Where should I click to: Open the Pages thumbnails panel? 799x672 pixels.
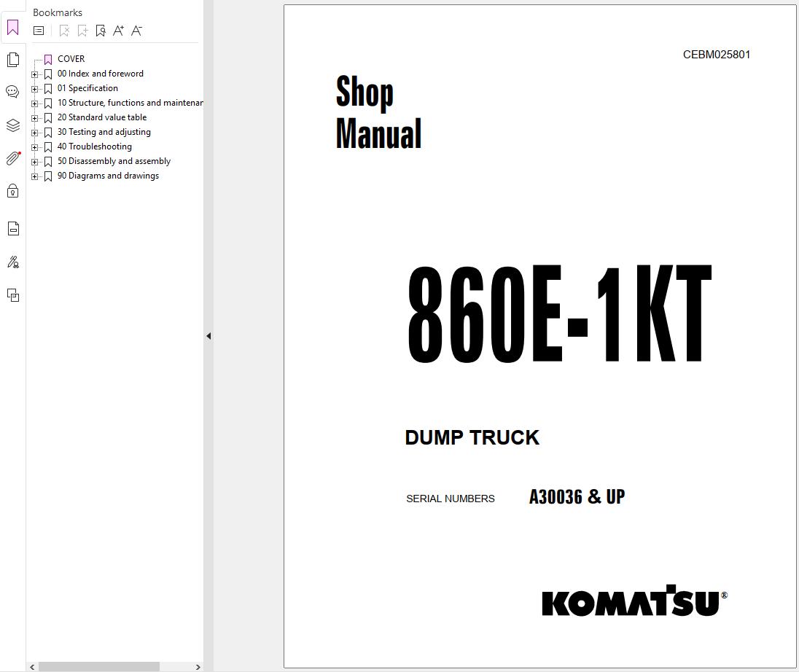pos(12,60)
